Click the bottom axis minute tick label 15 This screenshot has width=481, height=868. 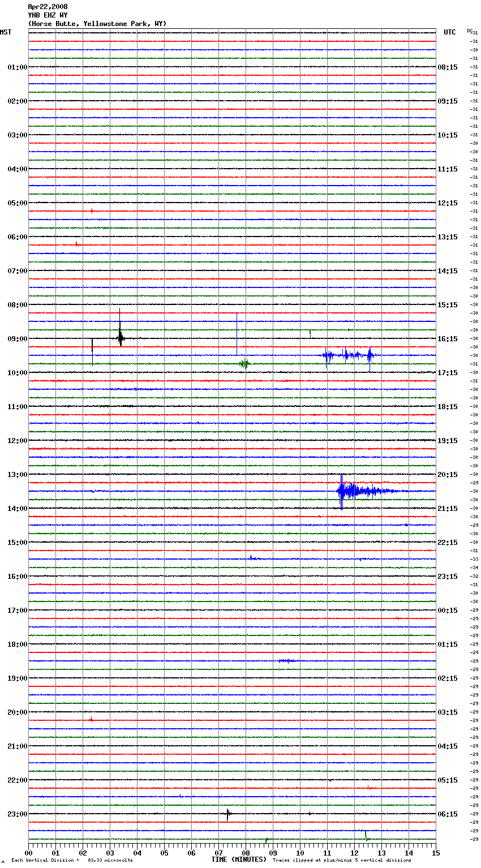coord(436,853)
